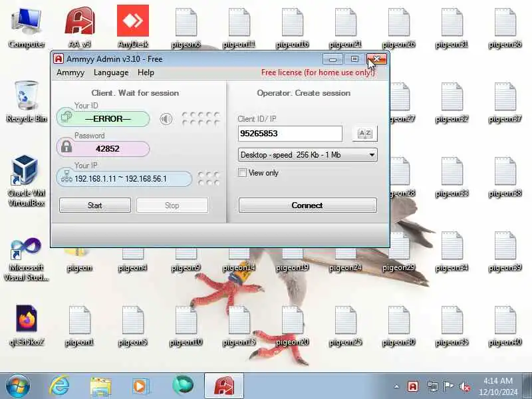This screenshot has width=532, height=399.
Task: Select the pigeon10 file
Action: 186,327
